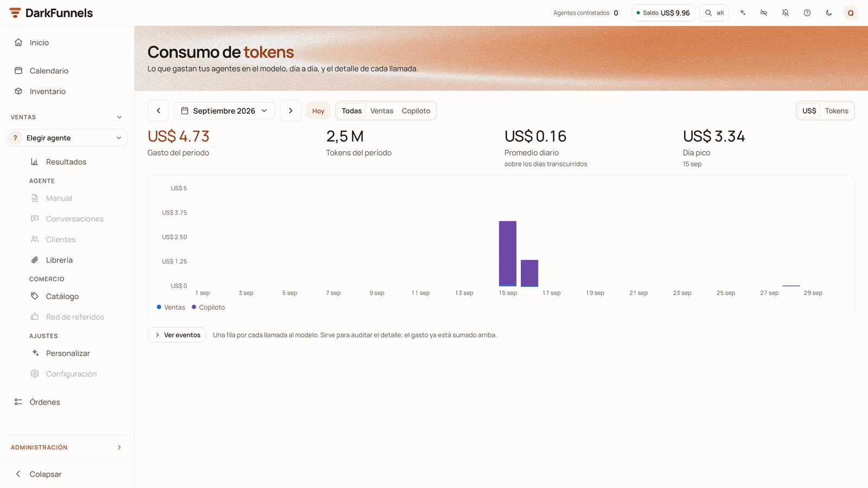The image size is (868, 488).
Task: Jump to today with Hoy button
Action: [x=318, y=111]
